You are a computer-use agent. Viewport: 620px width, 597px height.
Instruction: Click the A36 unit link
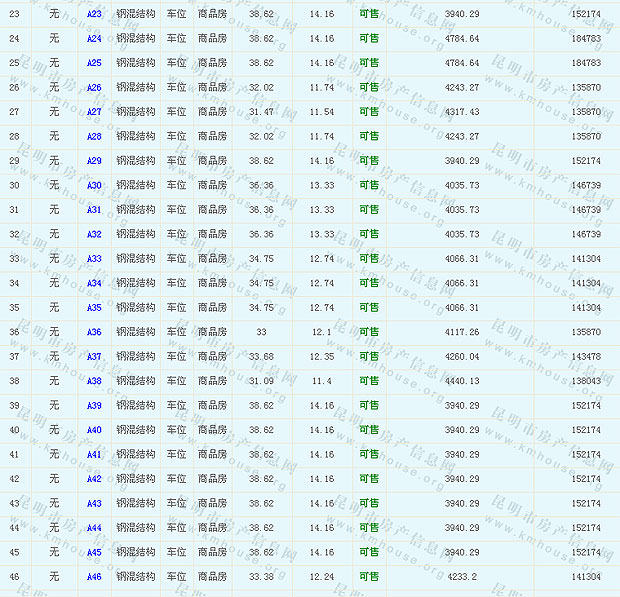(94, 332)
